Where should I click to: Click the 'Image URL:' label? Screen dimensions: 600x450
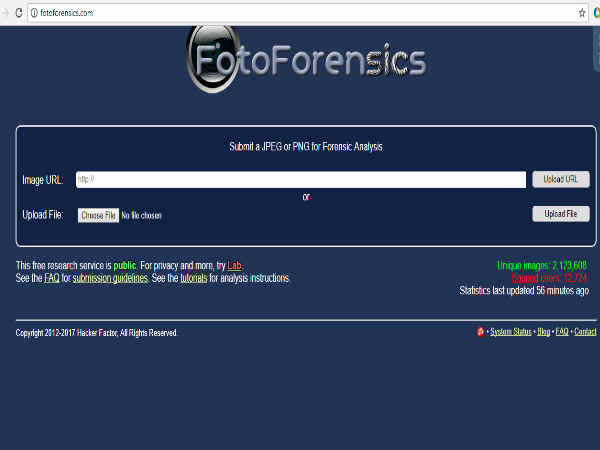[42, 180]
